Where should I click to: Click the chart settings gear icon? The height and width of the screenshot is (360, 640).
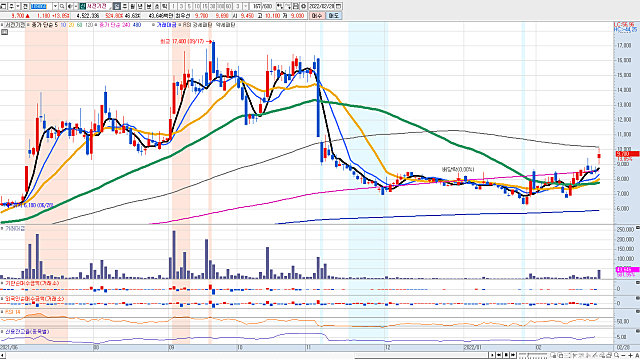pos(303,6)
